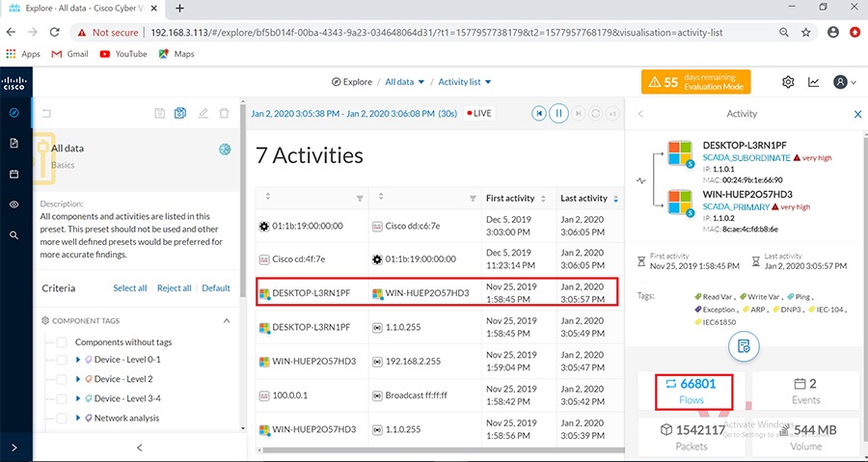
Task: Click the x1 playback speed button
Action: click(x=612, y=114)
